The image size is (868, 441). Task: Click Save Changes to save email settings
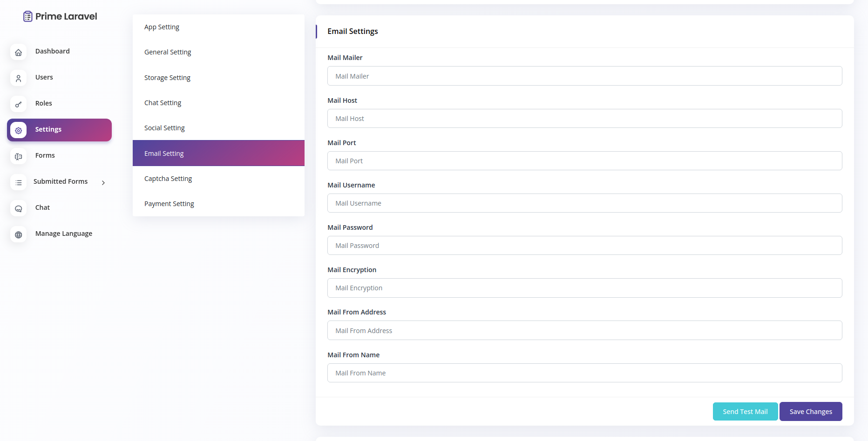[x=811, y=411]
